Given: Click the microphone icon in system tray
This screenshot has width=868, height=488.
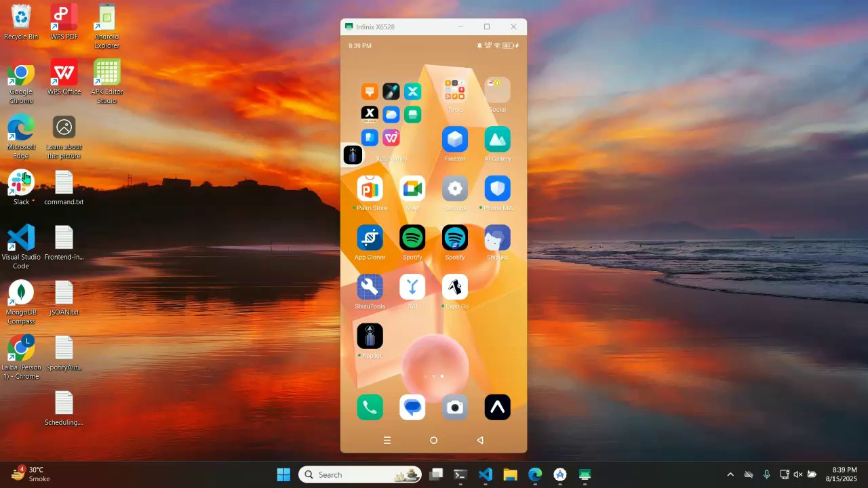Looking at the screenshot, I should click(x=766, y=474).
